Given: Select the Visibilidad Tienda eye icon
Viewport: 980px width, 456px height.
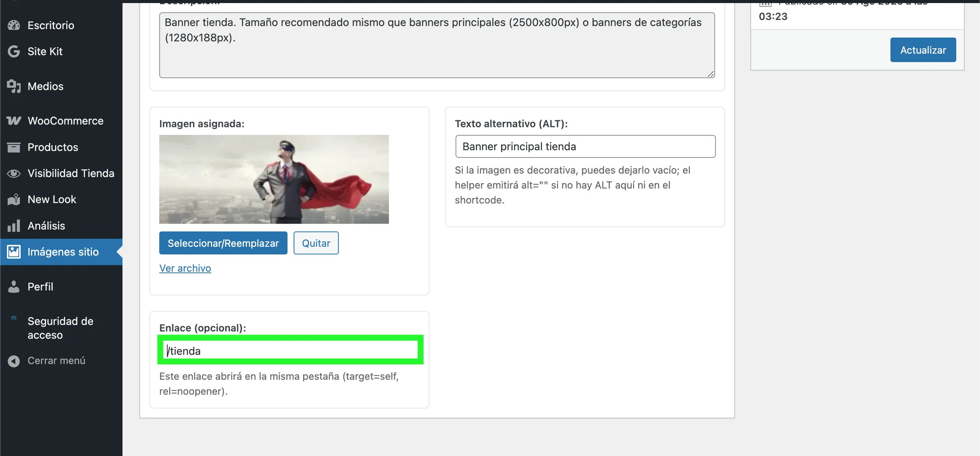Looking at the screenshot, I should (x=13, y=173).
